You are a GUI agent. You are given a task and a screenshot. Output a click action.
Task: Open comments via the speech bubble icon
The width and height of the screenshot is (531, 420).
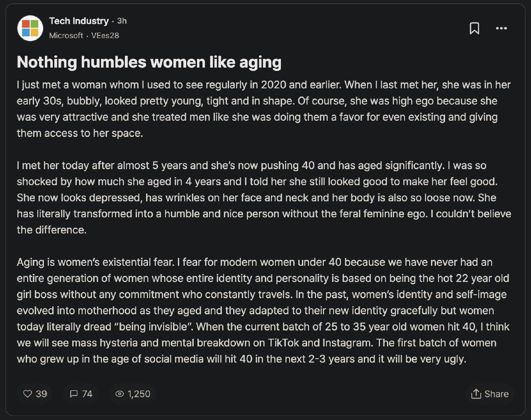(x=74, y=394)
